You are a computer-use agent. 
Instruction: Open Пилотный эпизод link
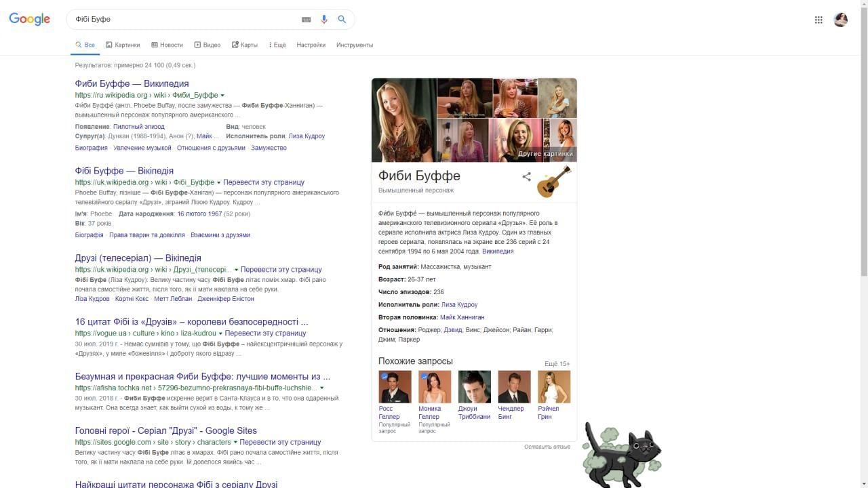pos(138,127)
